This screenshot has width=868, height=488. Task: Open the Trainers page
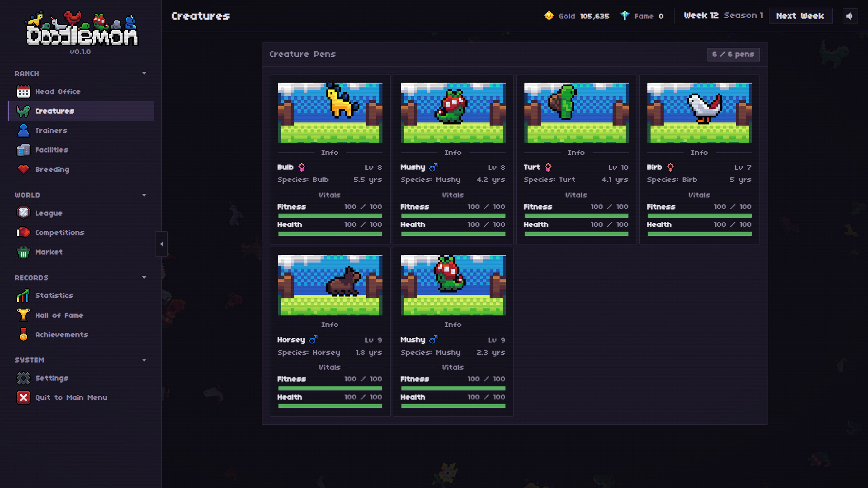pyautogui.click(x=81, y=131)
